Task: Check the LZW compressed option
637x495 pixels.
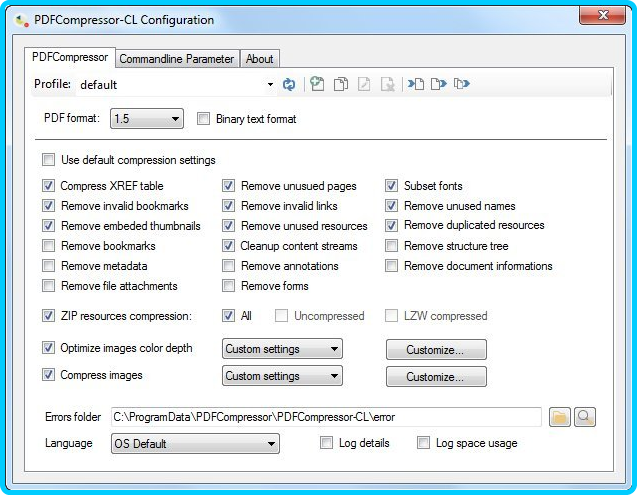Action: pyautogui.click(x=391, y=316)
